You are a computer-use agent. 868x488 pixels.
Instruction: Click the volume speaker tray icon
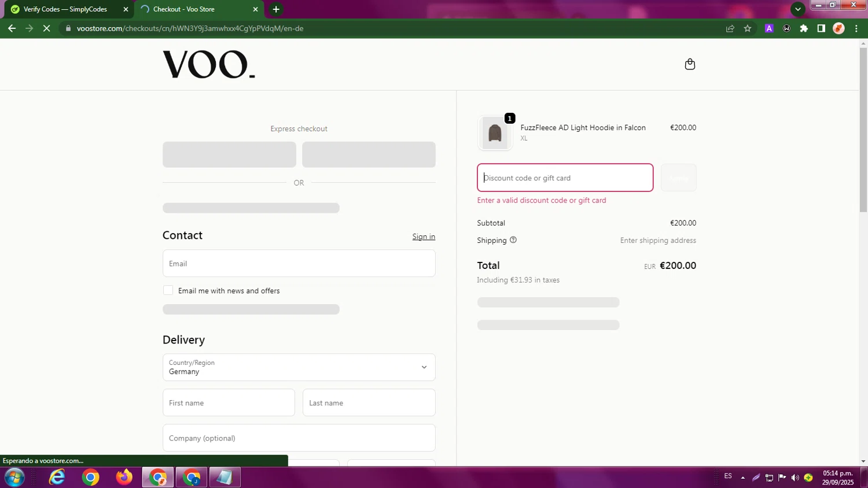point(795,478)
